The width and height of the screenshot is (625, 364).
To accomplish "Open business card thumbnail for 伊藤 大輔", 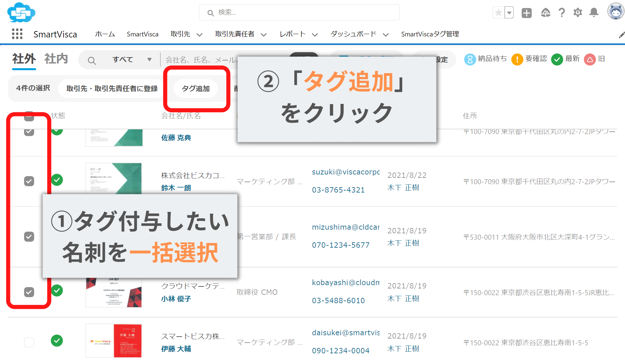I will coord(114,341).
